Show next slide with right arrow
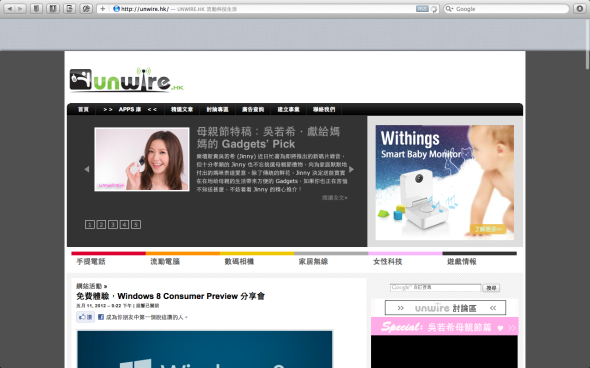Viewport: 590px width, 368px height. tap(351, 169)
